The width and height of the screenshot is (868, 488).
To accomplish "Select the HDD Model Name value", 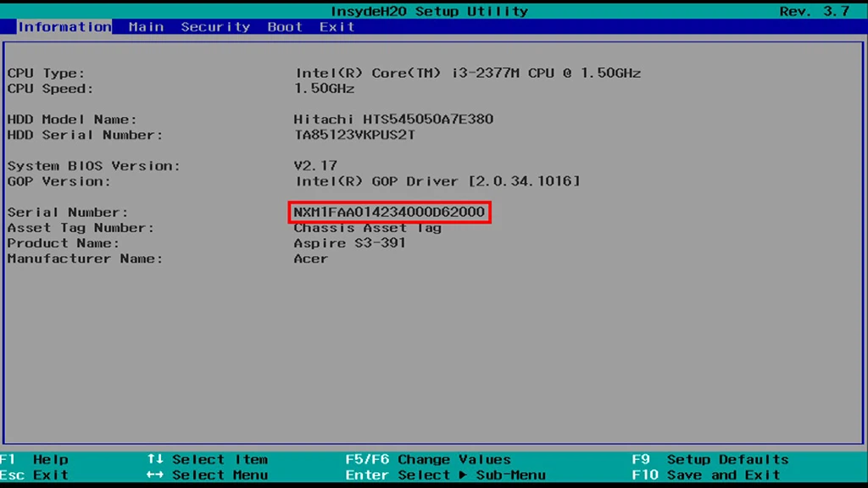I will 393,119.
